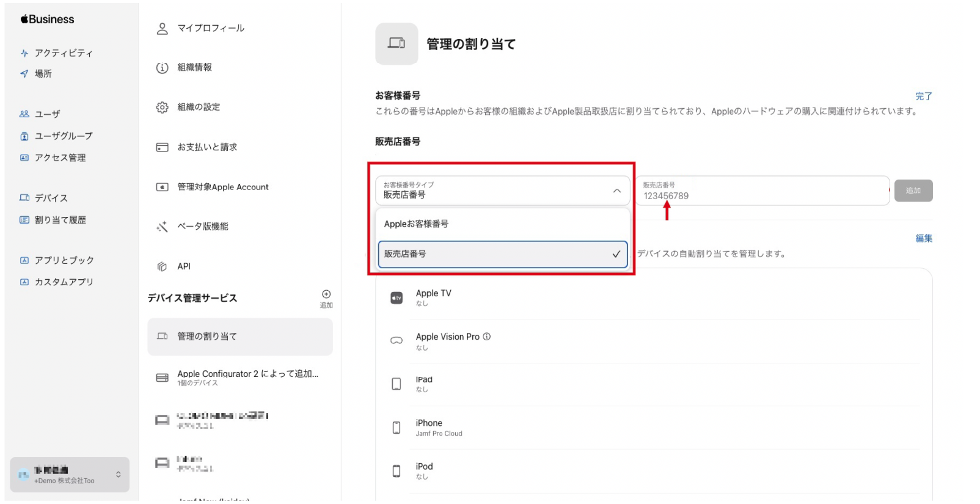Click the アクセス管理 badge icon
980x504 pixels.
tap(24, 158)
